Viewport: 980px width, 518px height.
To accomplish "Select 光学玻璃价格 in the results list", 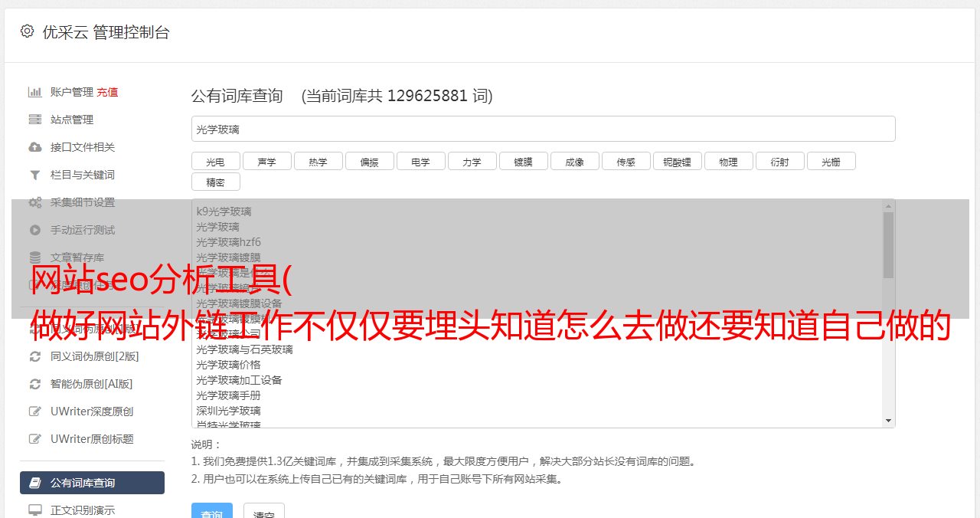I will 228,365.
